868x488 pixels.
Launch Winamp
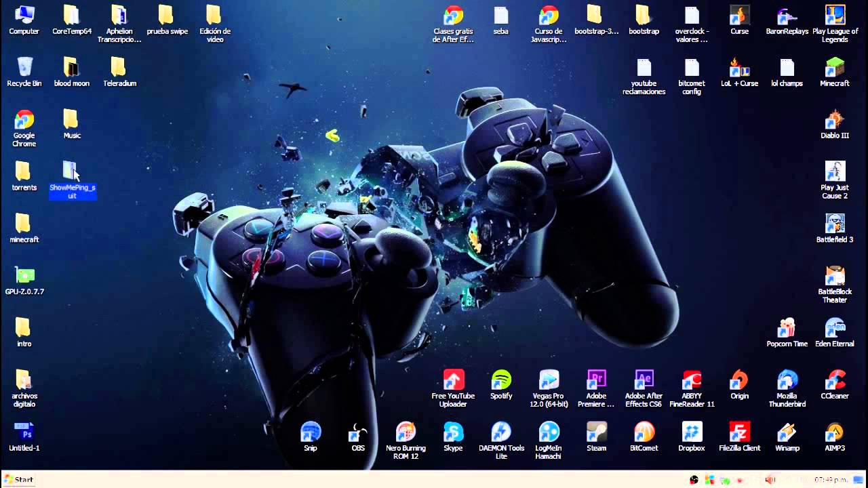tap(787, 437)
